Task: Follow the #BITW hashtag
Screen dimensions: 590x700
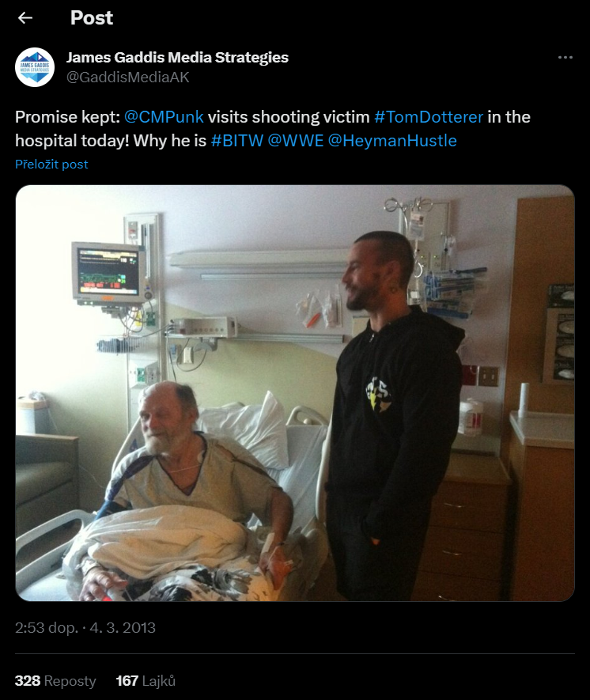Action: [x=237, y=141]
